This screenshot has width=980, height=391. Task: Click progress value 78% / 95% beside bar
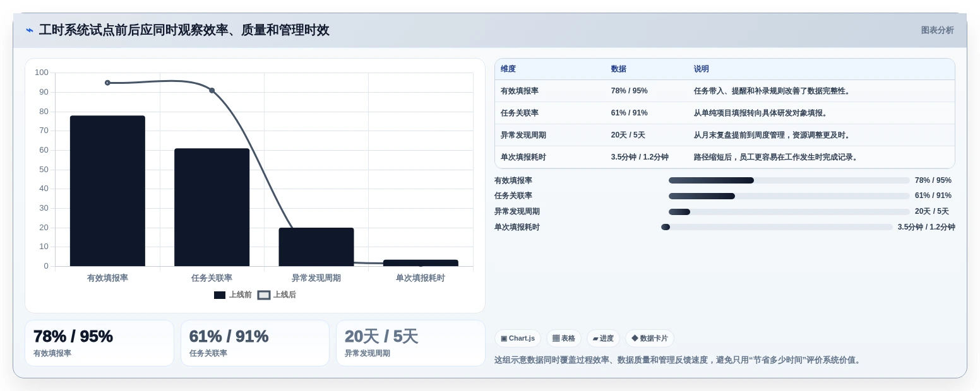933,180
